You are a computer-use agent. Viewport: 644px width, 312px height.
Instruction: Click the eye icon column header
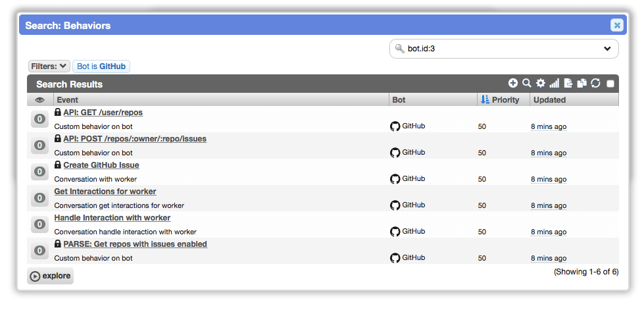40,100
